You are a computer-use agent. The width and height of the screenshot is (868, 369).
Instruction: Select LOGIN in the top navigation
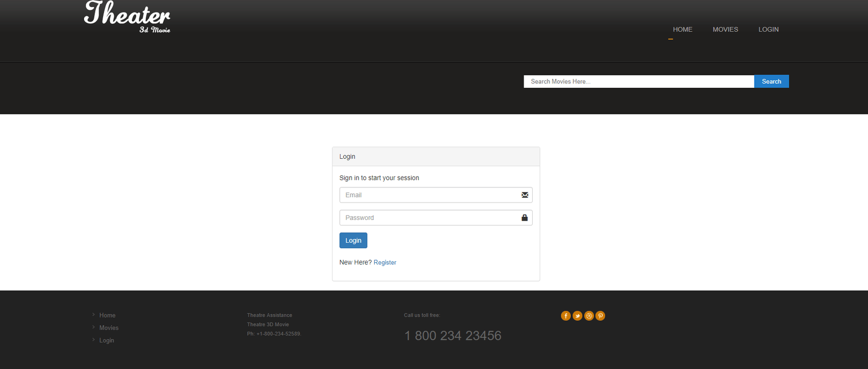768,29
